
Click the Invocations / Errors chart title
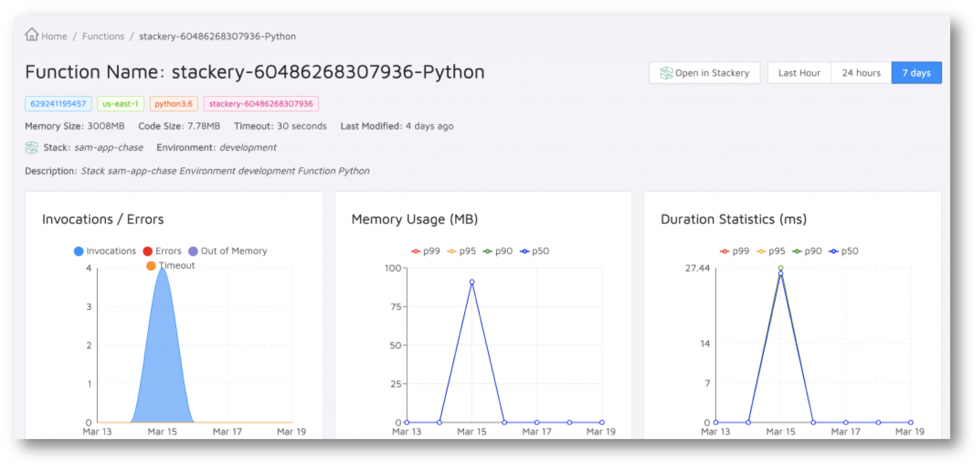point(103,219)
